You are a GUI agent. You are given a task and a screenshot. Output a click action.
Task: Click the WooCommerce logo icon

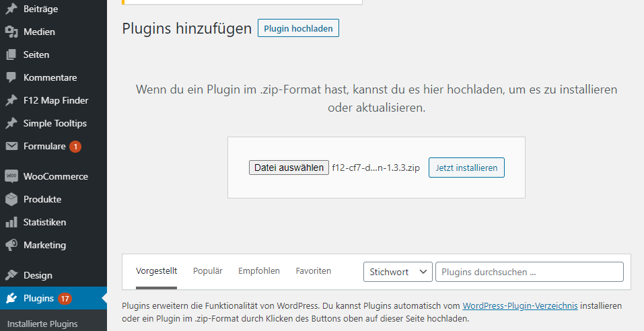click(11, 176)
